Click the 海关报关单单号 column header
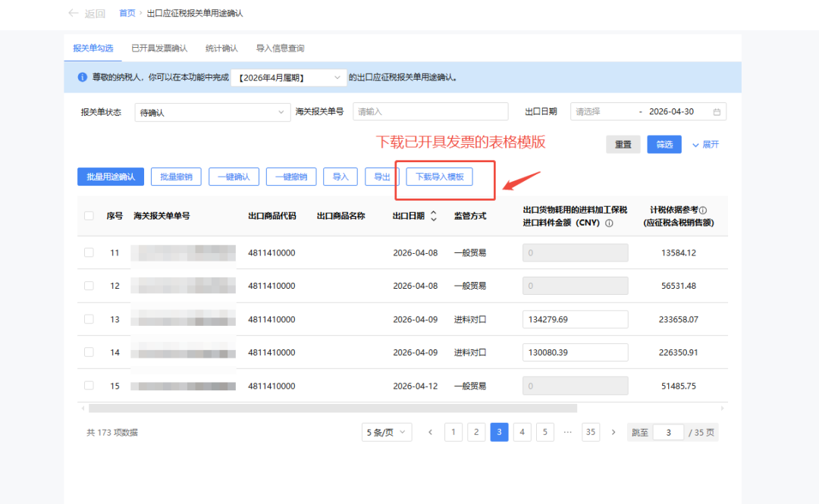 162,216
